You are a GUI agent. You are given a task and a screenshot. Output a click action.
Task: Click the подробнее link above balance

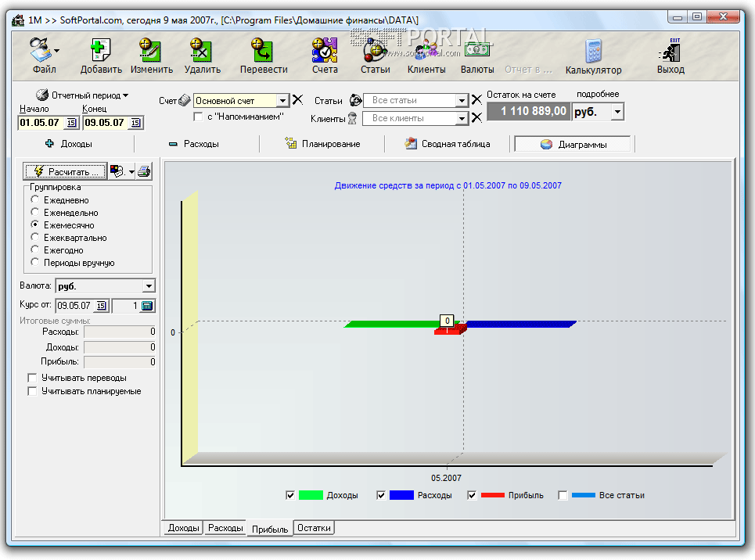tap(598, 94)
